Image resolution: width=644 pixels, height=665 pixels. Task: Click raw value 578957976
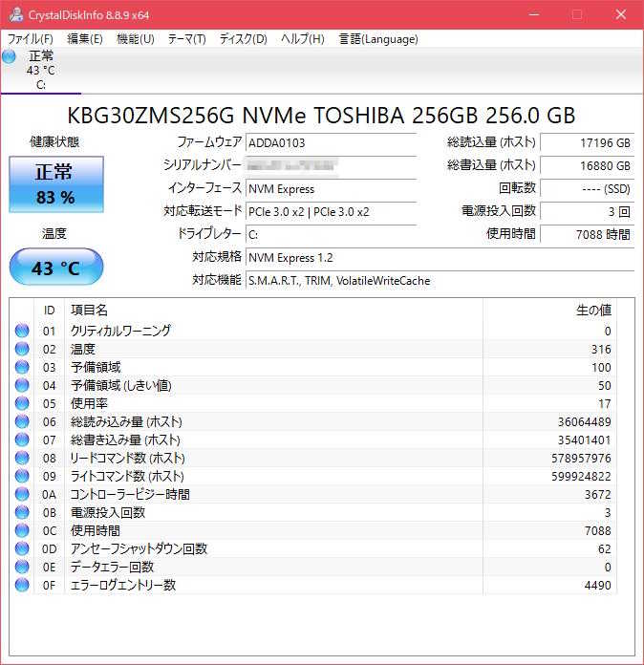pyautogui.click(x=581, y=459)
